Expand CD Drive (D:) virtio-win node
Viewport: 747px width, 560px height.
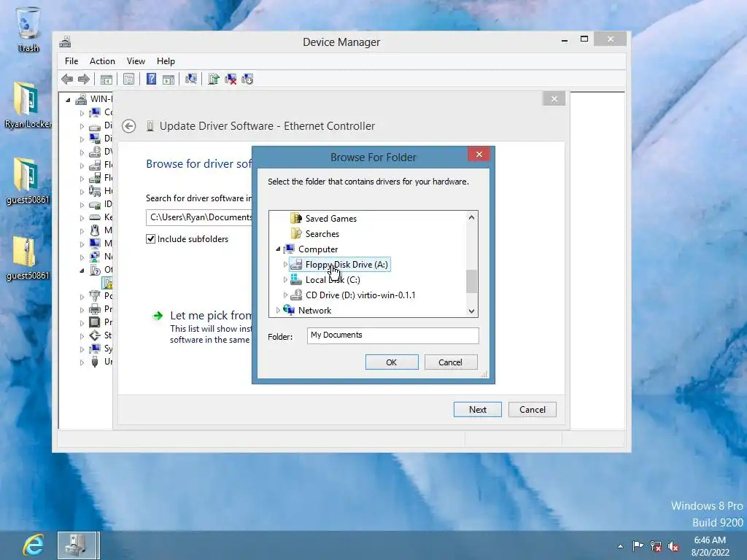tap(285, 295)
